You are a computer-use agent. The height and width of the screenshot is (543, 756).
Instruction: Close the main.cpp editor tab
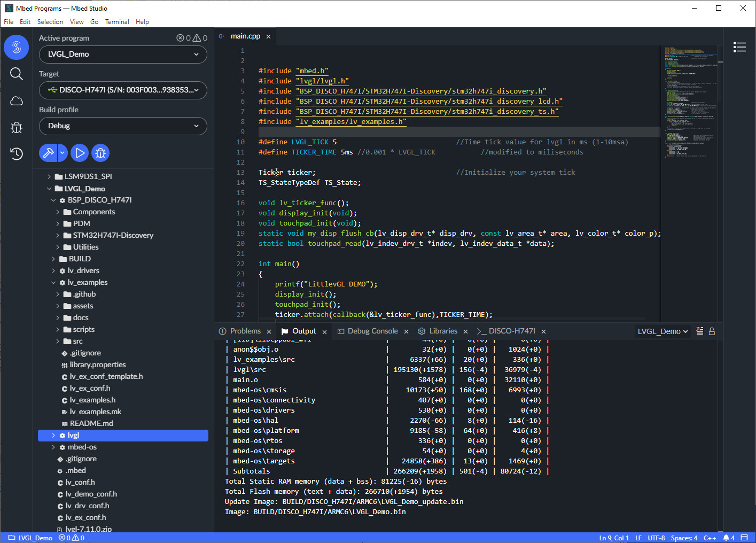(268, 36)
